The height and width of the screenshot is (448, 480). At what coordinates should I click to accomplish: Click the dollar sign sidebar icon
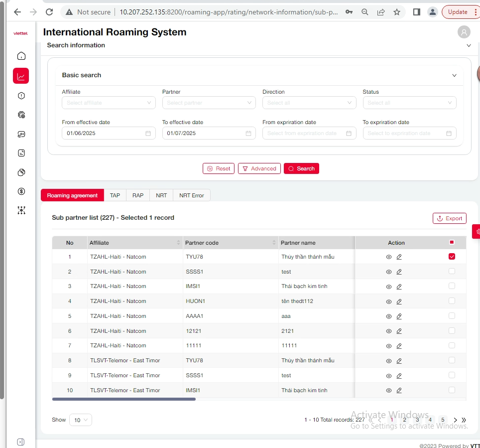point(21,191)
